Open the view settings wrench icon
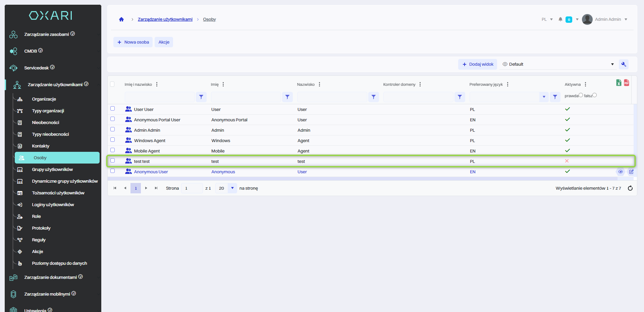644x312 pixels. point(624,64)
